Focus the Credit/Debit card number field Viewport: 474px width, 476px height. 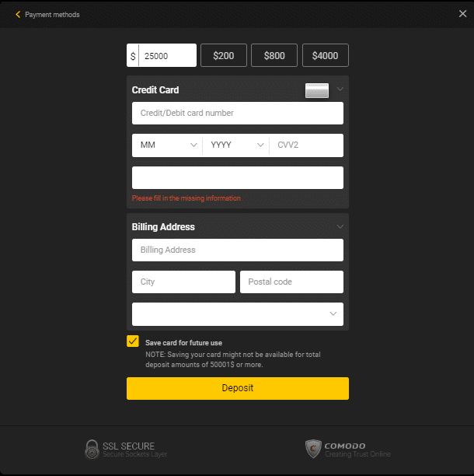[x=237, y=114]
